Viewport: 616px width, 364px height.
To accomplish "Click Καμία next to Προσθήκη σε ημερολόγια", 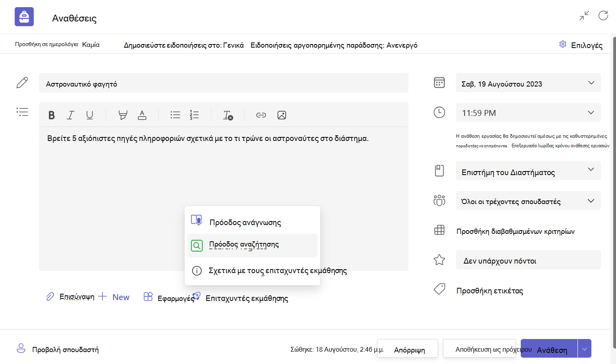I will pyautogui.click(x=91, y=44).
